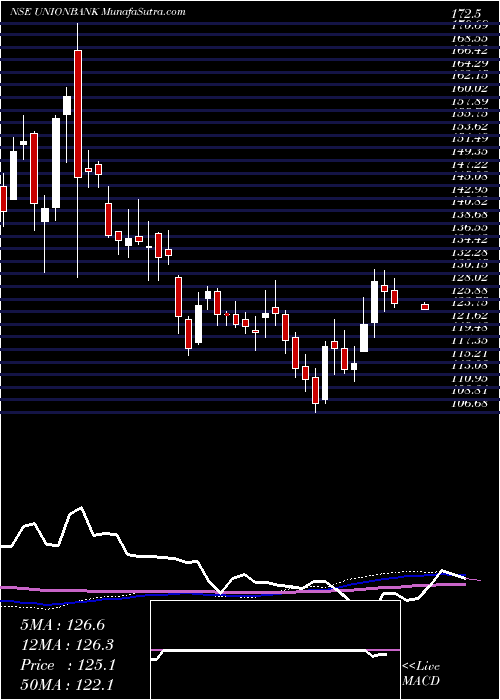Click the <<Live MACD label
Viewport: 500px width, 700px height.
(421, 673)
